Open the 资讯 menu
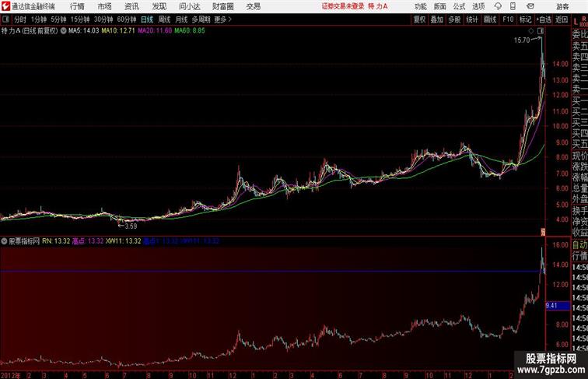Image resolution: width=588 pixels, height=379 pixels. coord(131,6)
